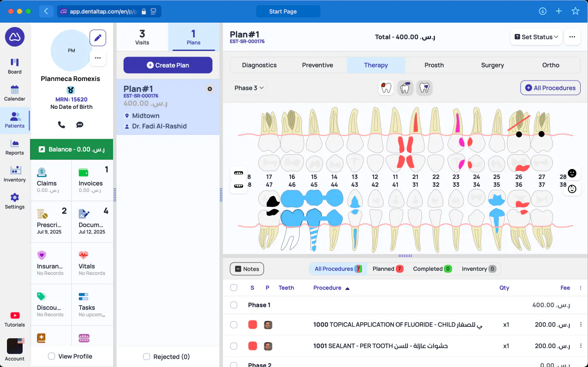Open the Tutorials video icon

[15, 319]
